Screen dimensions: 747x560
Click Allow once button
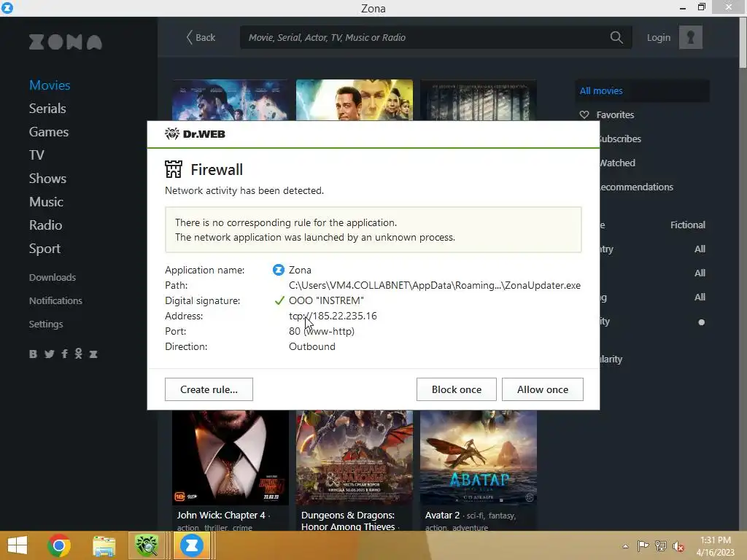pyautogui.click(x=543, y=389)
